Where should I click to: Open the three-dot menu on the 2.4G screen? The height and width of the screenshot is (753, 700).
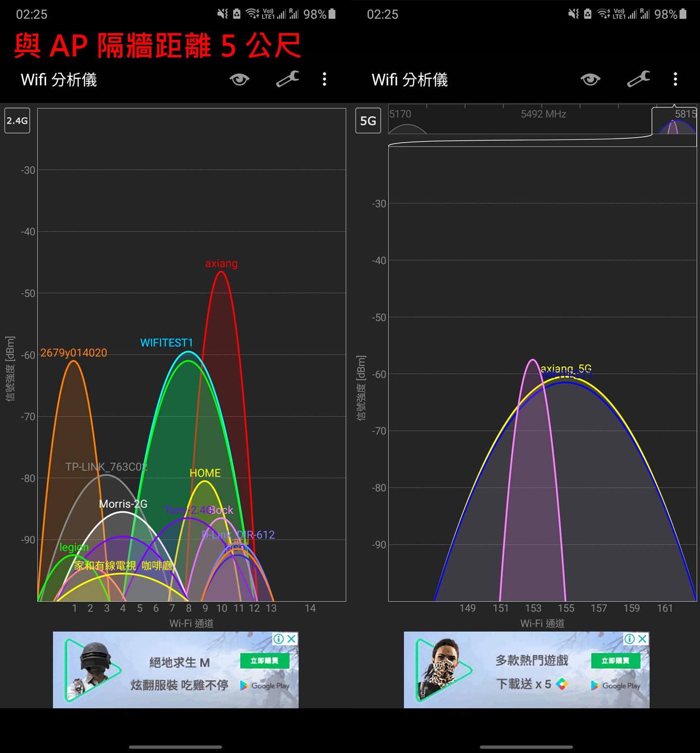(x=324, y=79)
